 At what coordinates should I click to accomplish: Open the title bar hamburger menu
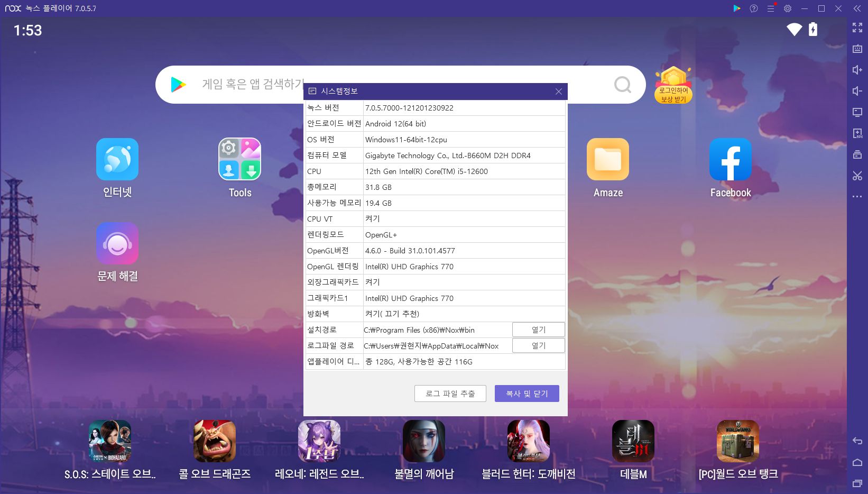(x=771, y=8)
